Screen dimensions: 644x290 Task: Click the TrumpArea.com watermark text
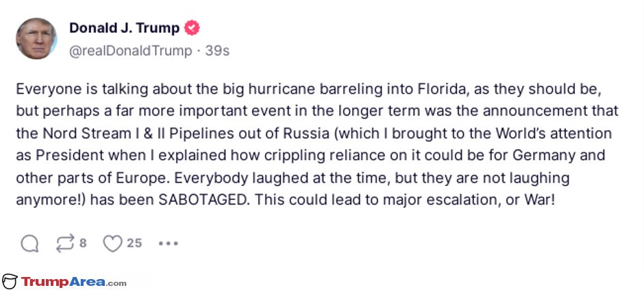[x=73, y=282]
